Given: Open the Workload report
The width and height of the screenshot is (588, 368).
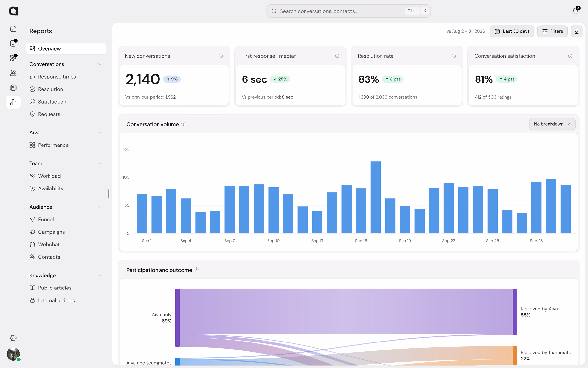Looking at the screenshot, I should click(x=66, y=176).
